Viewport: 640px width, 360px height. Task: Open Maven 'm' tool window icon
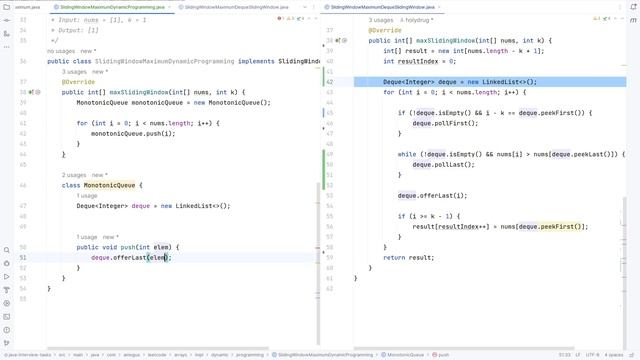[633, 20]
